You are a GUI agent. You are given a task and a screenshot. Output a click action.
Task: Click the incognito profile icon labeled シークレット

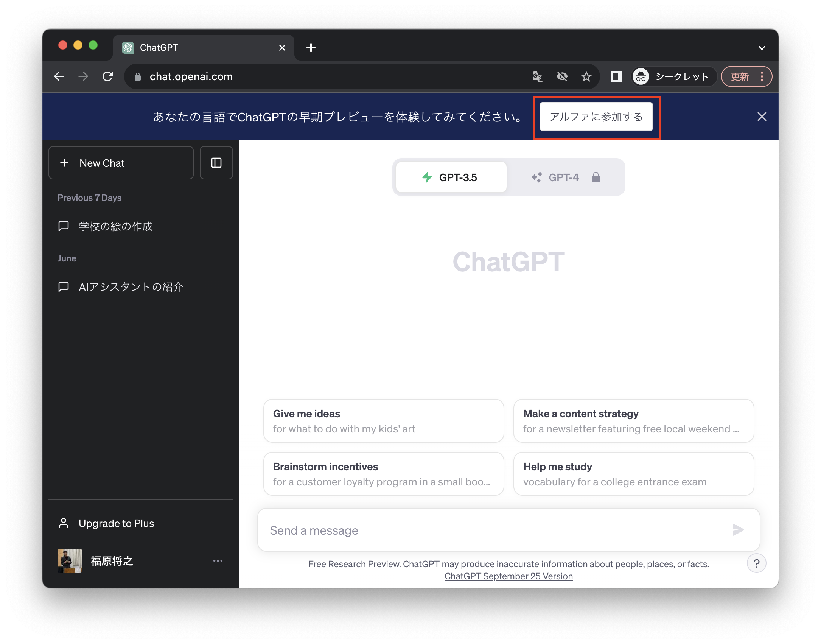[x=641, y=76]
